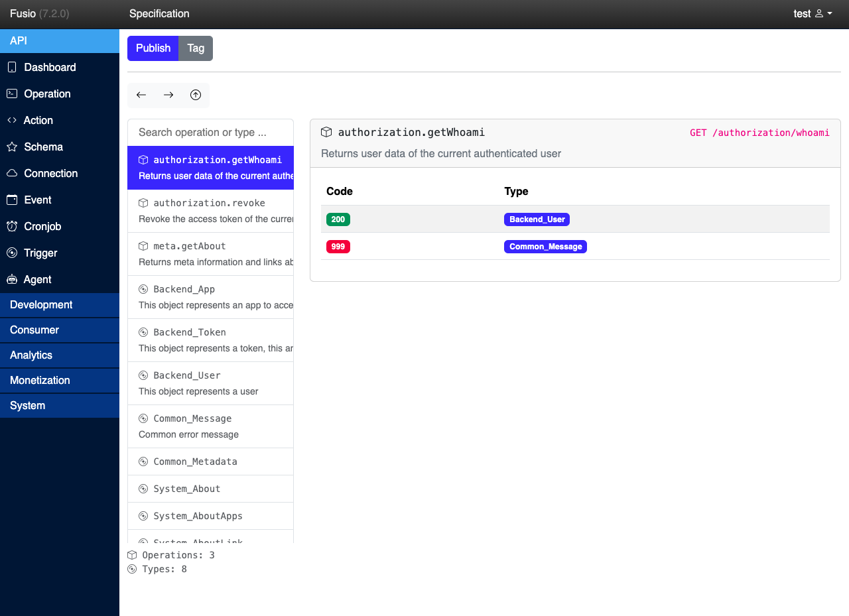The height and width of the screenshot is (616, 849).
Task: Click the box icon beside authorization.revoke
Action: [143, 203]
